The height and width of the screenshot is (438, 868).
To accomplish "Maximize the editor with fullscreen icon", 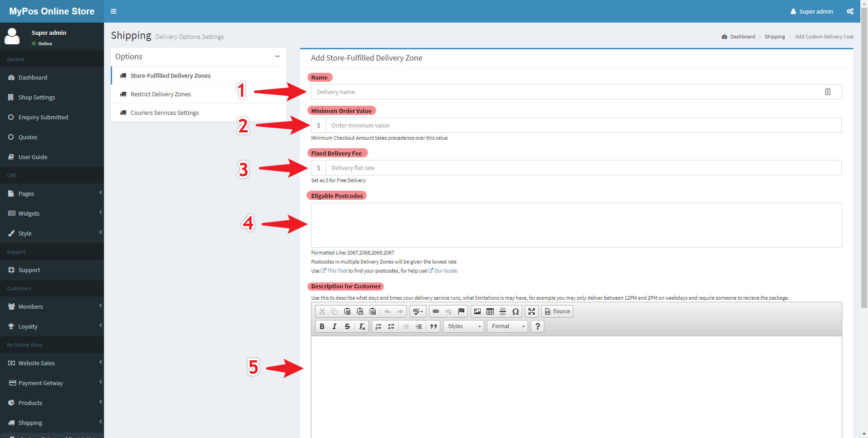I will (532, 311).
